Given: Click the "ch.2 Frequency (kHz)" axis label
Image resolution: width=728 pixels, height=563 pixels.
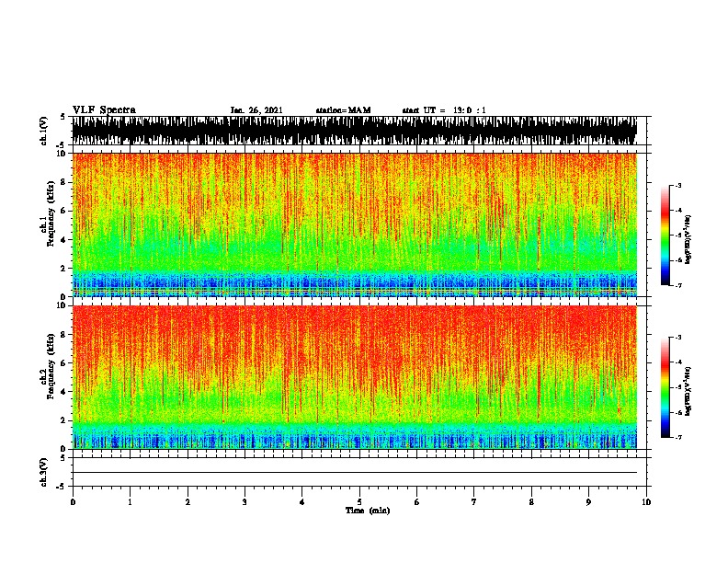Looking at the screenshot, I should [47, 366].
